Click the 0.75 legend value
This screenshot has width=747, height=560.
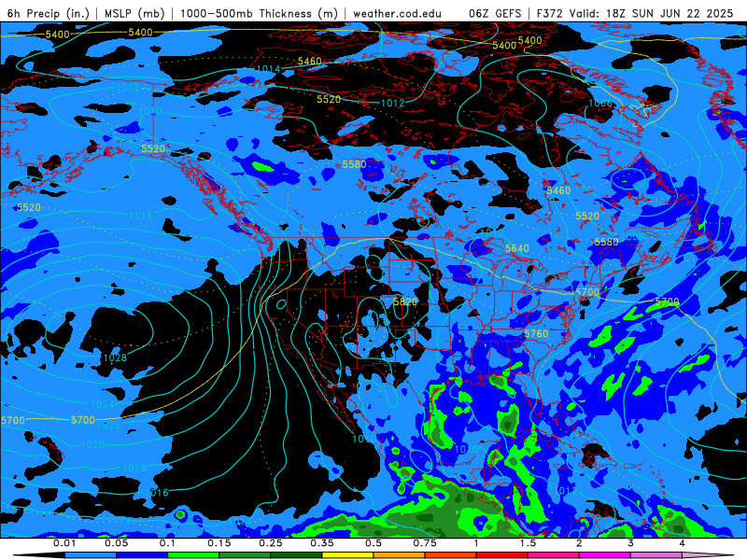tap(425, 543)
